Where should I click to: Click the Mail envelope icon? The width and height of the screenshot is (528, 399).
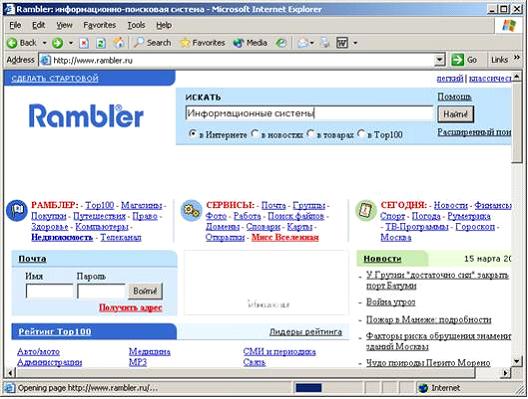tap(303, 43)
